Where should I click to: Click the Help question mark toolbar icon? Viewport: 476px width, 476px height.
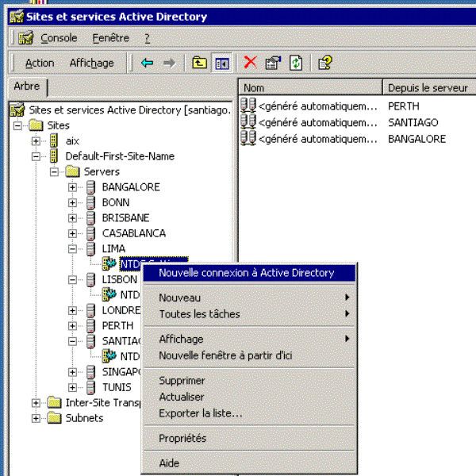(x=324, y=63)
